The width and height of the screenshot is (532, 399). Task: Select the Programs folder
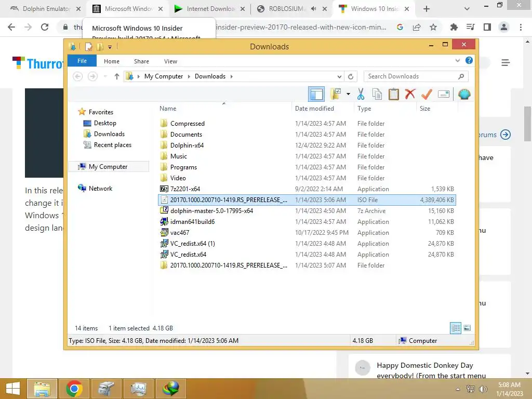pyautogui.click(x=183, y=167)
